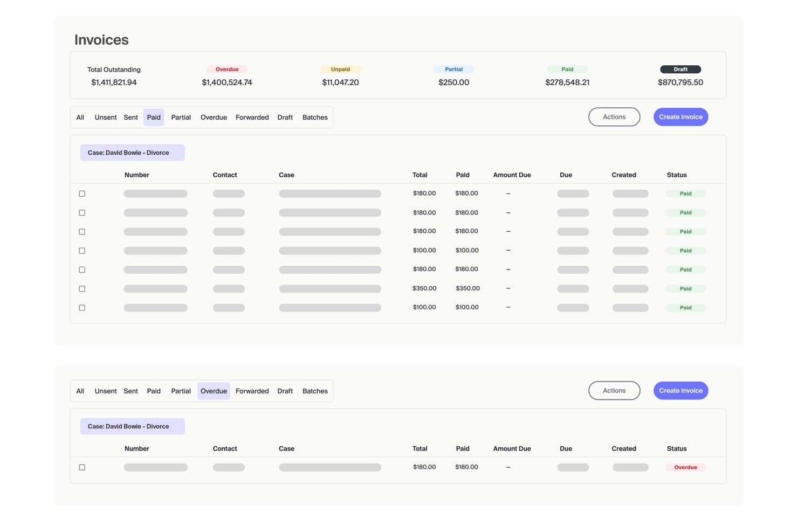
Task: Check the third row checkbox in Paid table
Action: pos(82,232)
